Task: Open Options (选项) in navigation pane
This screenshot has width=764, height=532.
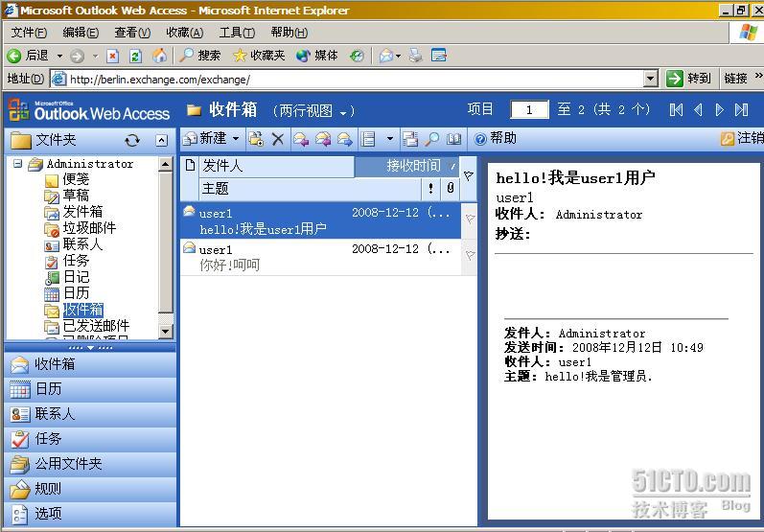Action: tap(90, 514)
